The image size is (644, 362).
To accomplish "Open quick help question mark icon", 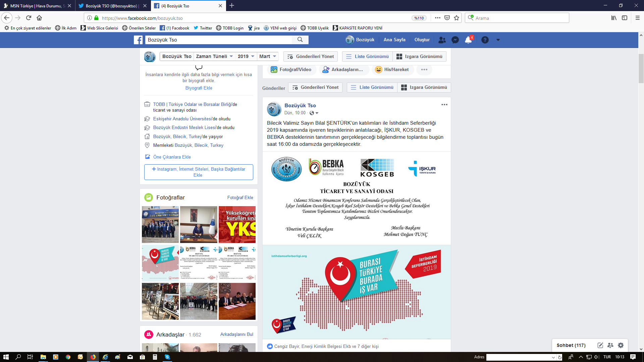I will point(485,40).
